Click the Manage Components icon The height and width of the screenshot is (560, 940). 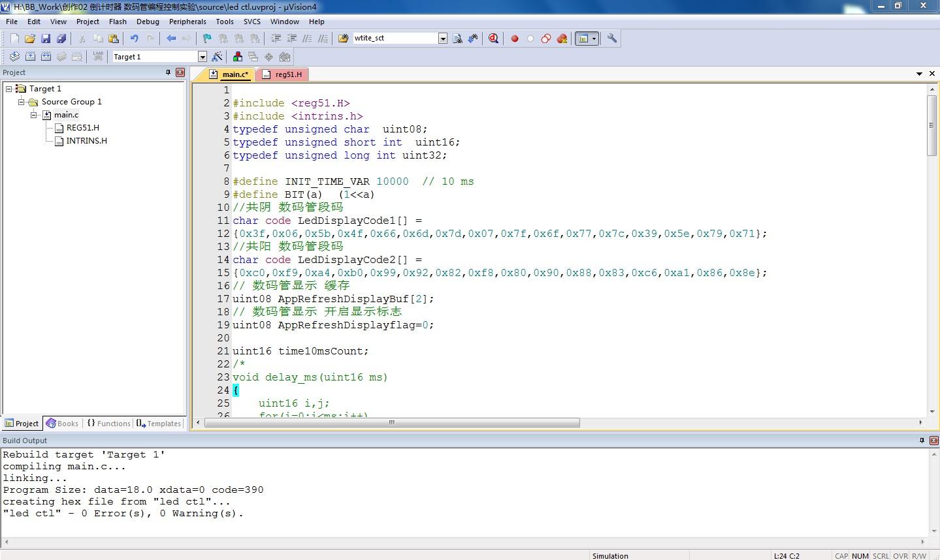238,57
